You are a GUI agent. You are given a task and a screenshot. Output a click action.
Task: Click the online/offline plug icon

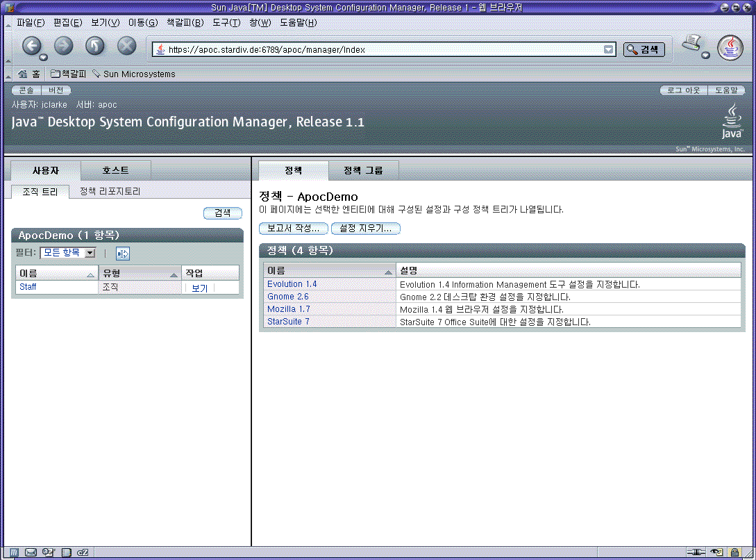696,552
